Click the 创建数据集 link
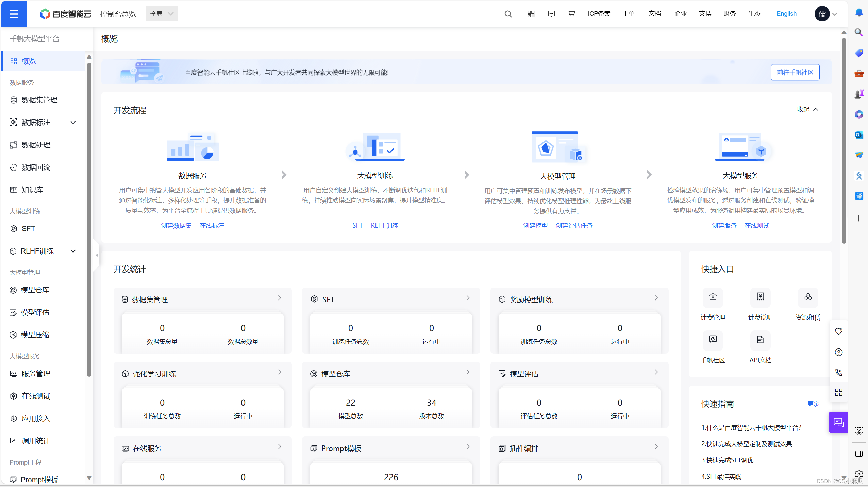Image resolution: width=868 pixels, height=487 pixels. tap(176, 225)
